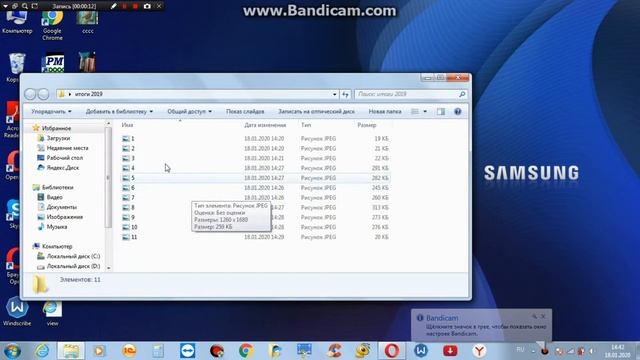Open Explorer help question mark icon
The image size is (640, 360).
click(x=458, y=111)
